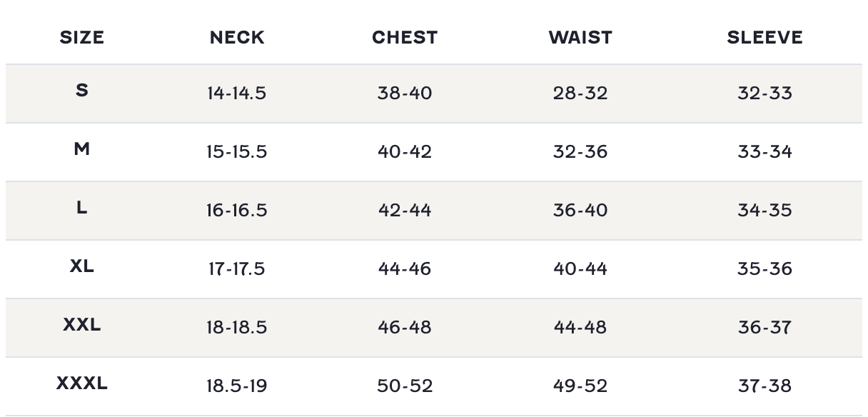The image size is (868, 417).
Task: Click chest measurement 40-42
Action: pyautogui.click(x=405, y=152)
